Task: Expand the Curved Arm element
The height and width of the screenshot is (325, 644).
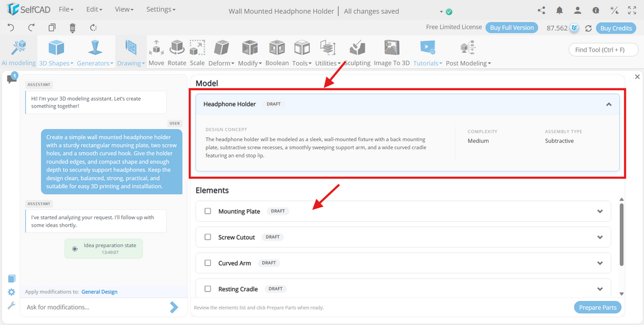Action: tap(600, 263)
